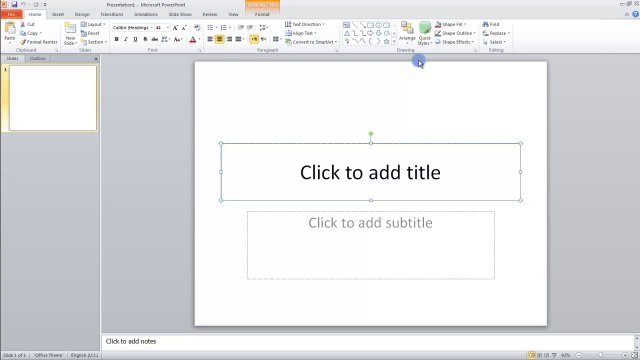Screen dimensions: 640x360
Task: Open the Animations tab
Action: [x=146, y=14]
